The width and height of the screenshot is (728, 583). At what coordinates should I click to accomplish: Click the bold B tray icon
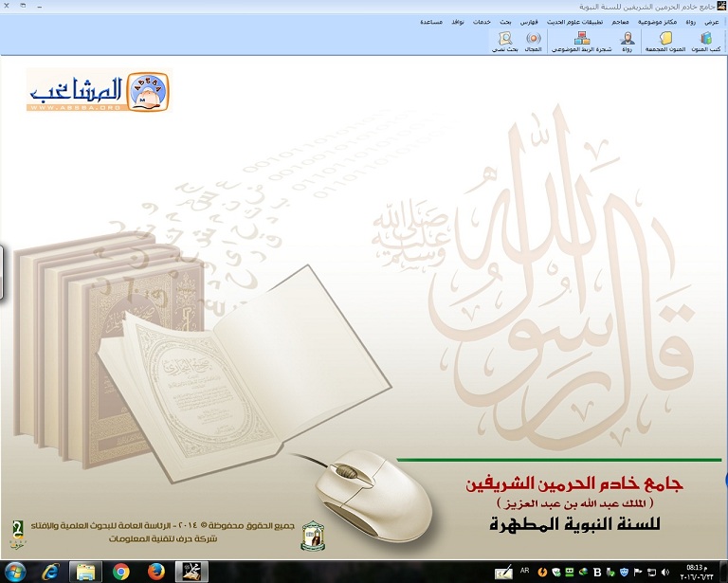pyautogui.click(x=597, y=573)
